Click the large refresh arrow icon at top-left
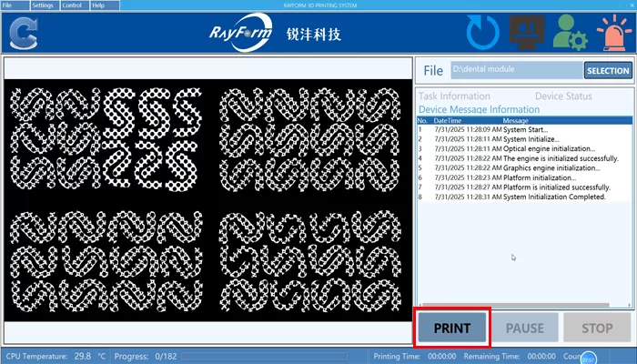The width and height of the screenshot is (637, 364). pos(24,34)
